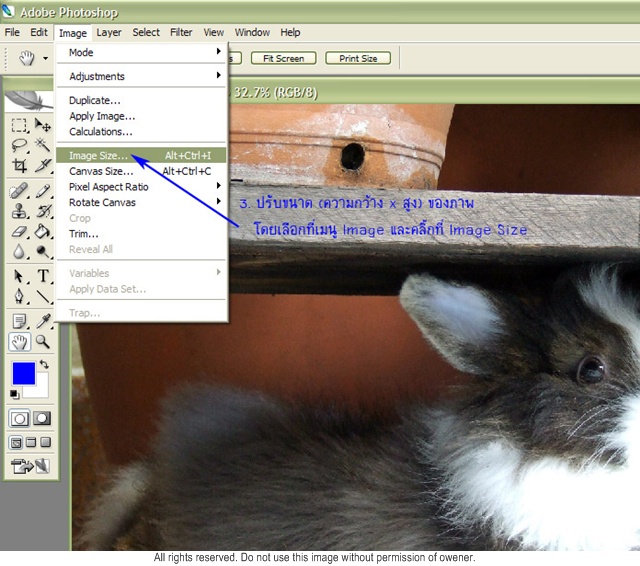Viewport: 640px width, 566px height.
Task: Select the Pen tool
Action: click(x=19, y=296)
